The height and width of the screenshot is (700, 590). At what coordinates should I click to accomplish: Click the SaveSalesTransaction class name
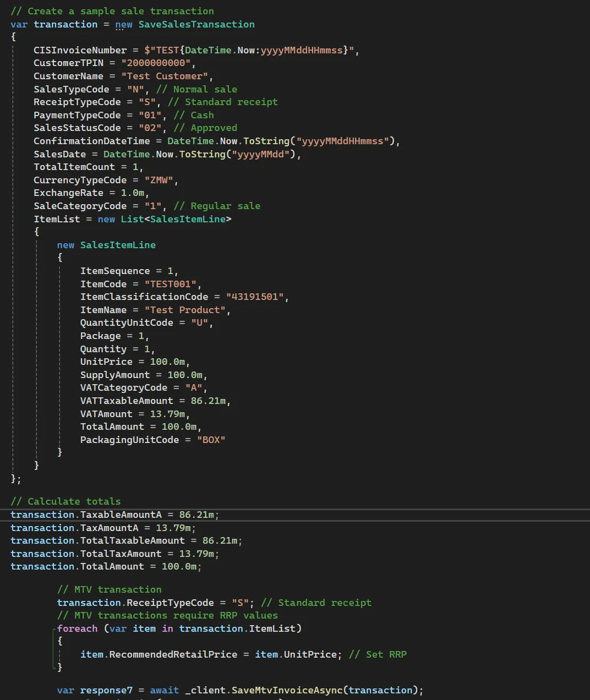[196, 24]
